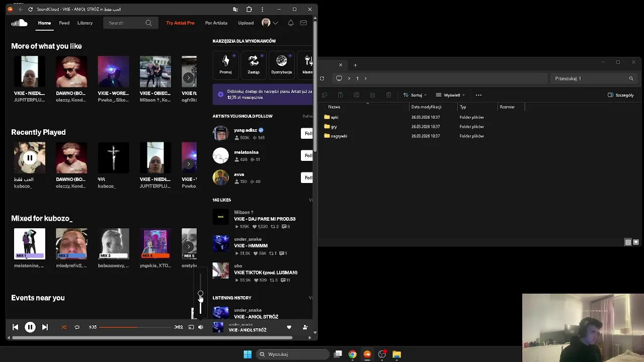Click the SoundCloud cloud logo
This screenshot has height=362, width=644.
point(19,23)
